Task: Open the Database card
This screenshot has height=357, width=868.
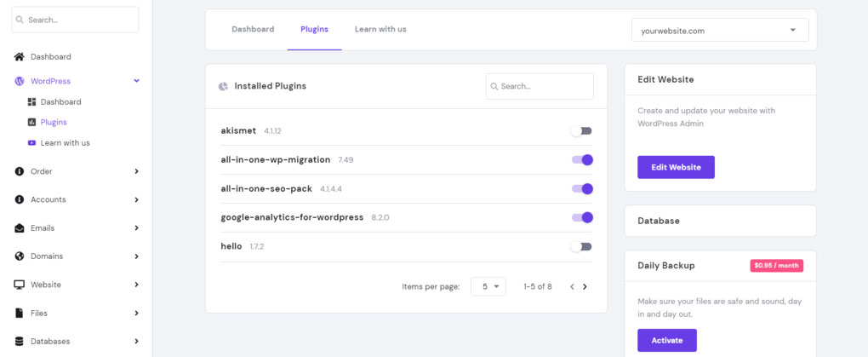Action: (x=720, y=221)
